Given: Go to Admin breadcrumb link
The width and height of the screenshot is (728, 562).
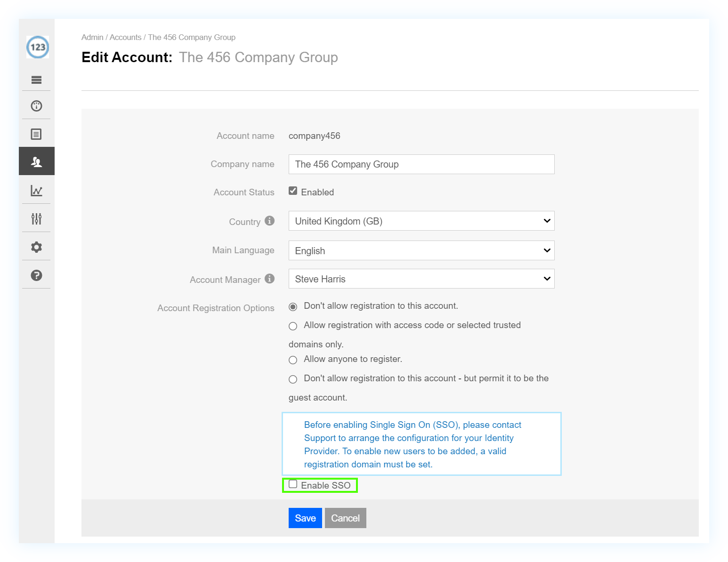Looking at the screenshot, I should [92, 37].
